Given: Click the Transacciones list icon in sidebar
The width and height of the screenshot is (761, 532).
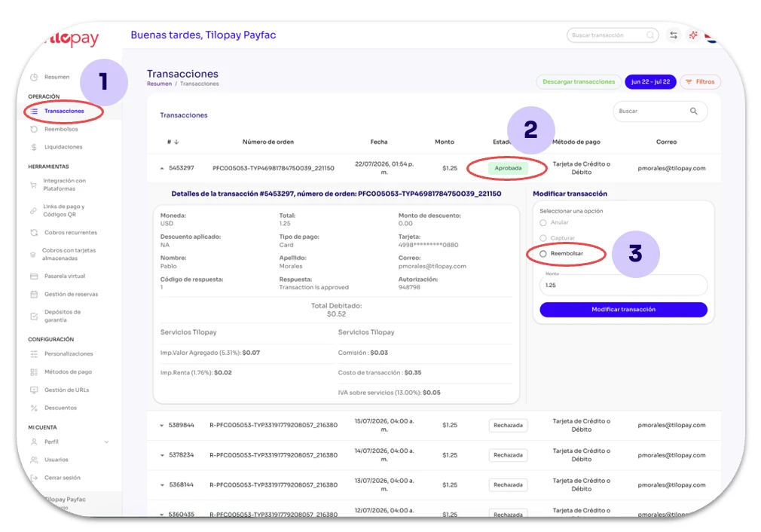Looking at the screenshot, I should (x=34, y=112).
